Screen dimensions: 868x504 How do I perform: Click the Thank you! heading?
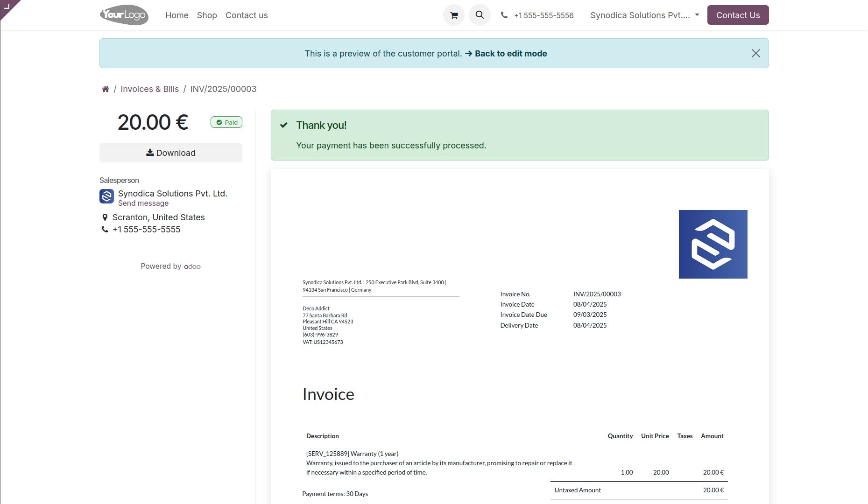click(x=321, y=125)
